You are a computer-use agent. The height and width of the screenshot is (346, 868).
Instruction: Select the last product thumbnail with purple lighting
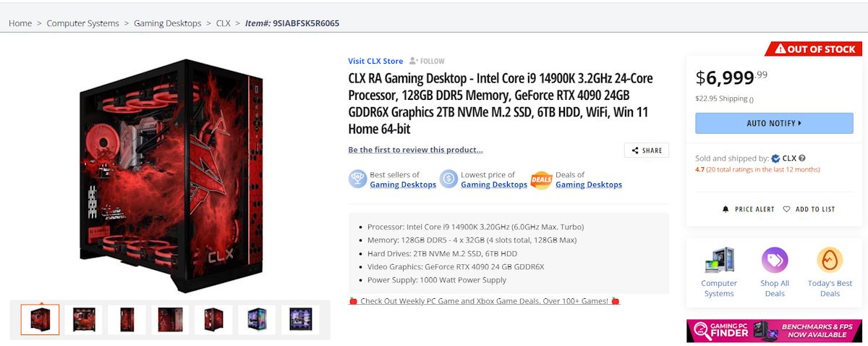click(300, 319)
